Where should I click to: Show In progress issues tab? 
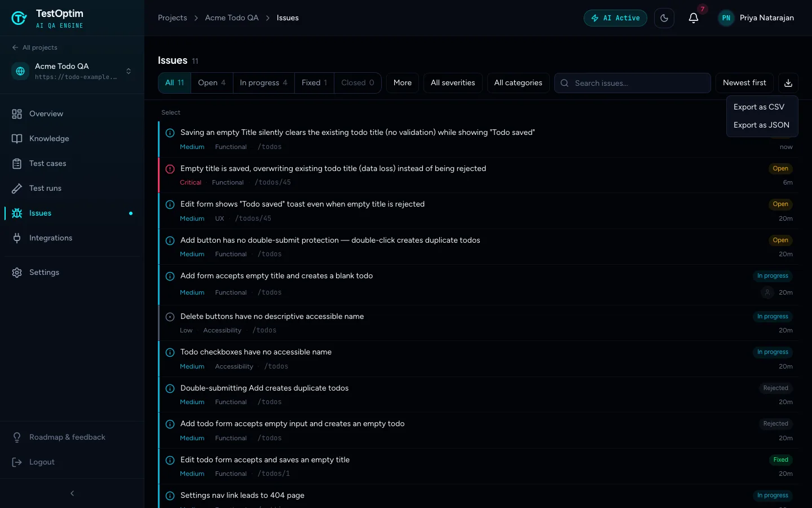264,83
